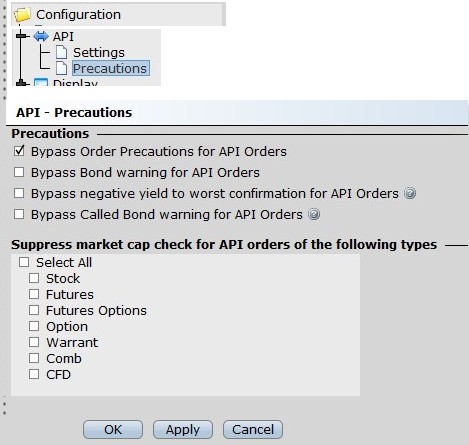Image resolution: width=469 pixels, height=445 pixels.
Task: Enable the CFD checkbox
Action: tap(34, 374)
